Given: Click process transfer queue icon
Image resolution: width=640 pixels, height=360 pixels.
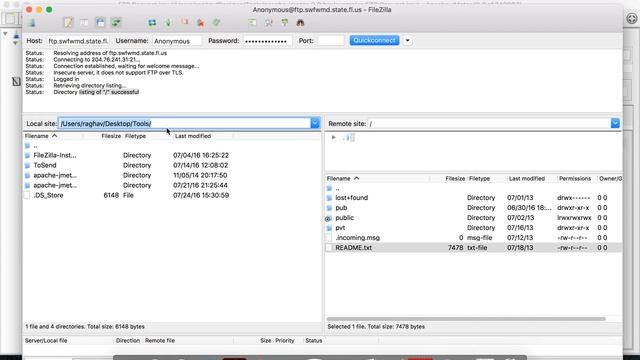Looking at the screenshot, I should 168,23.
